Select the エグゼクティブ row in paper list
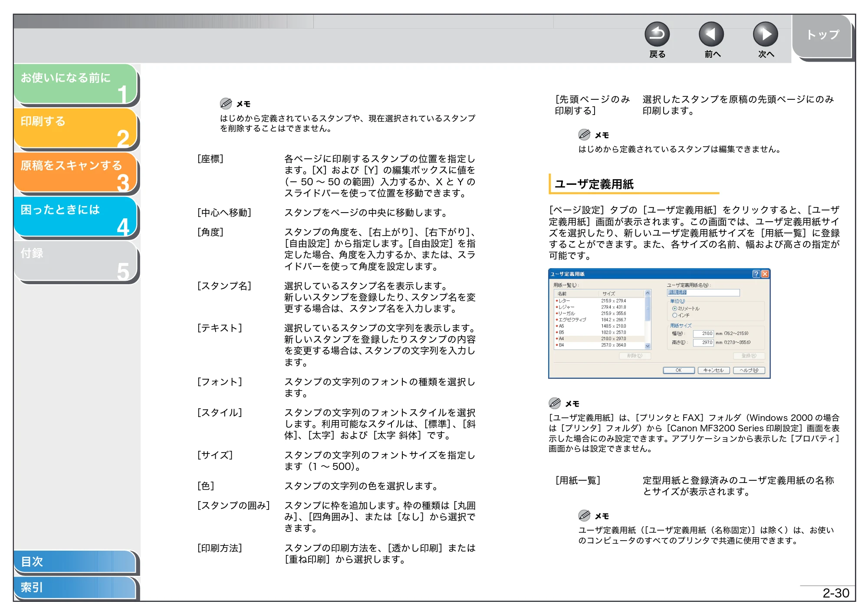This screenshot has width=868, height=614. coord(599,319)
